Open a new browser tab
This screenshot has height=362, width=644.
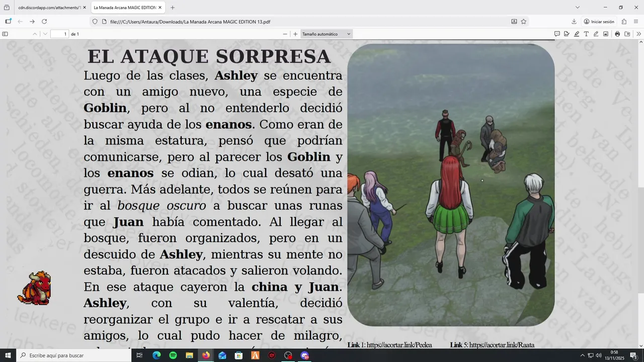click(173, 8)
